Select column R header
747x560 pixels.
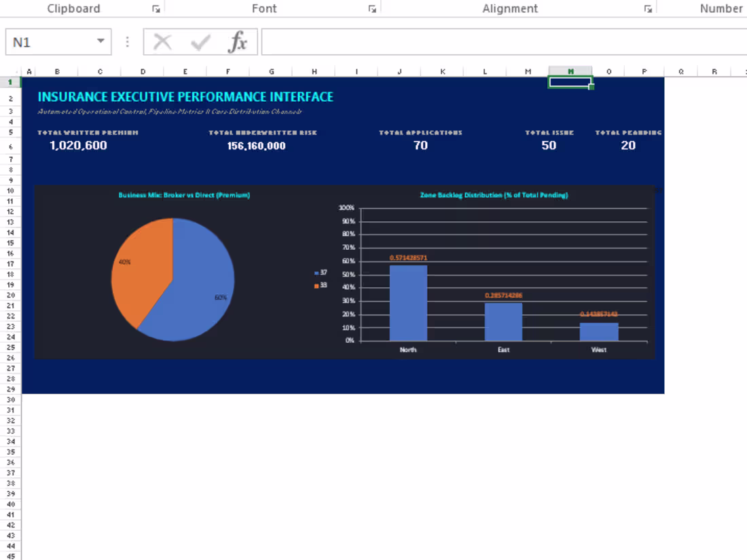[x=714, y=71]
